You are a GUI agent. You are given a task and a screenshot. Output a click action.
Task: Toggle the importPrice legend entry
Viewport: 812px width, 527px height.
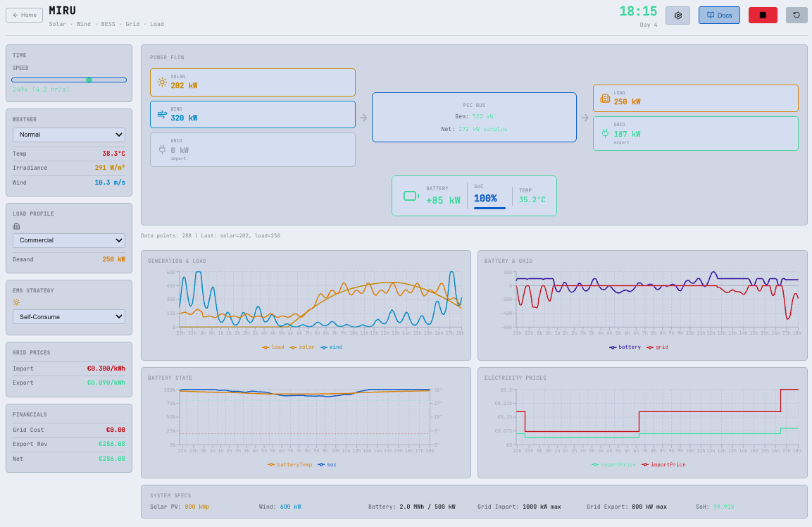click(x=663, y=465)
